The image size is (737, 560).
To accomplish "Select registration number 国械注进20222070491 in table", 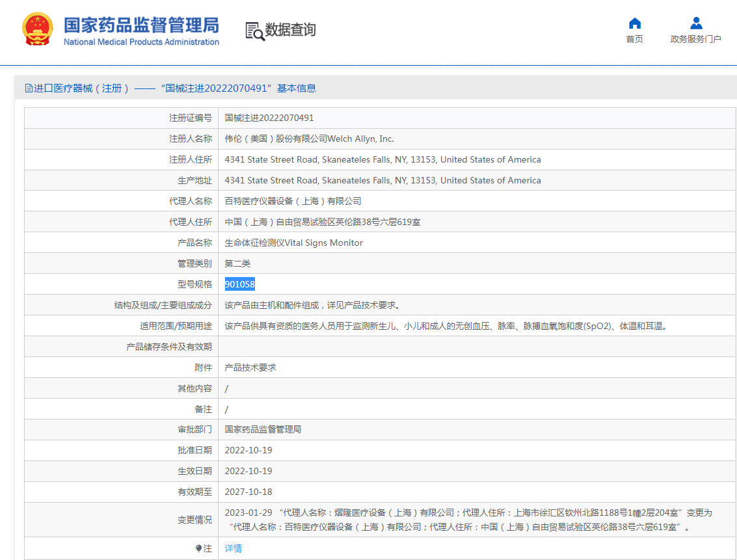I will click(269, 118).
